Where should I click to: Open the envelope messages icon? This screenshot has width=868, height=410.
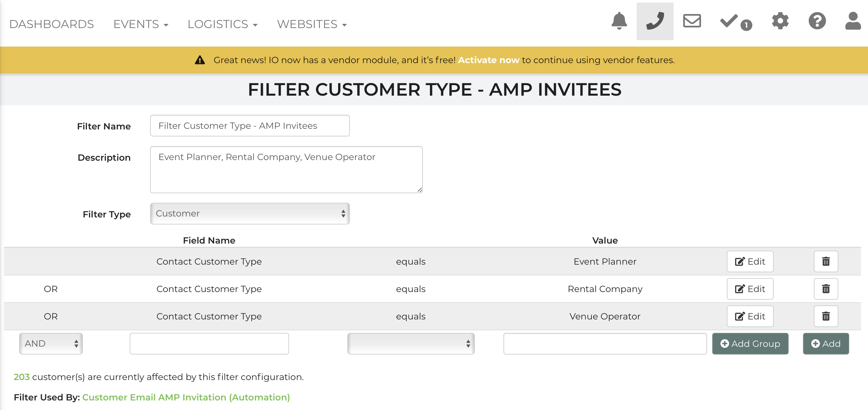click(692, 21)
